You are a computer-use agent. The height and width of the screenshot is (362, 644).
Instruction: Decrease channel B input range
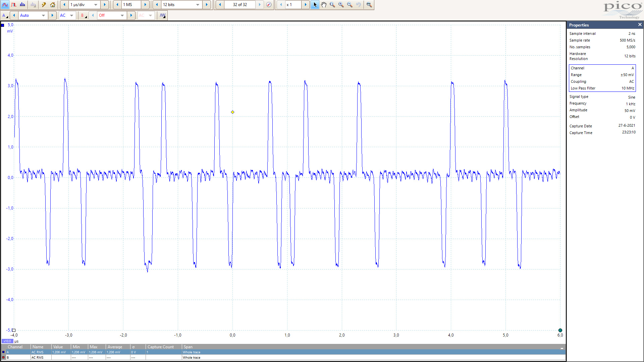(x=93, y=15)
